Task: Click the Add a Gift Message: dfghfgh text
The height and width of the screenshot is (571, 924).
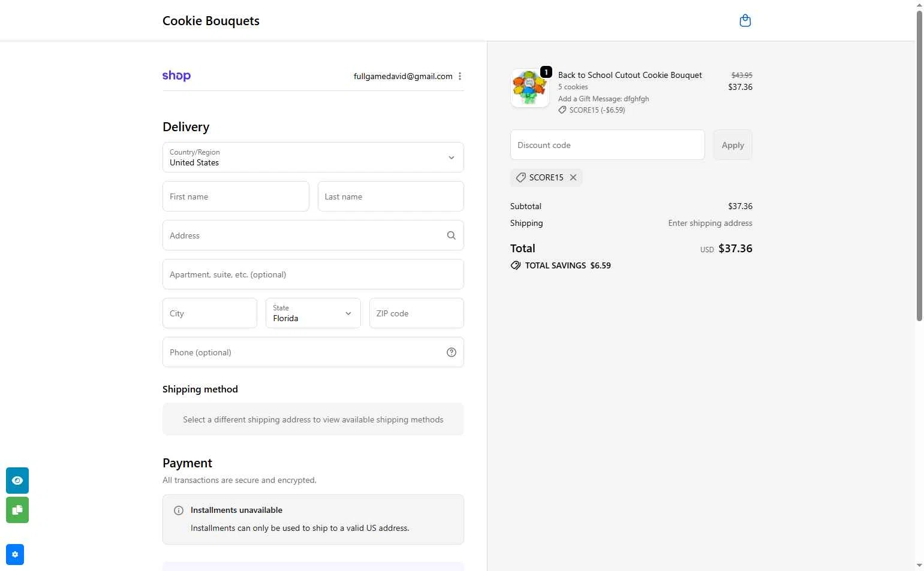Action: click(x=604, y=99)
